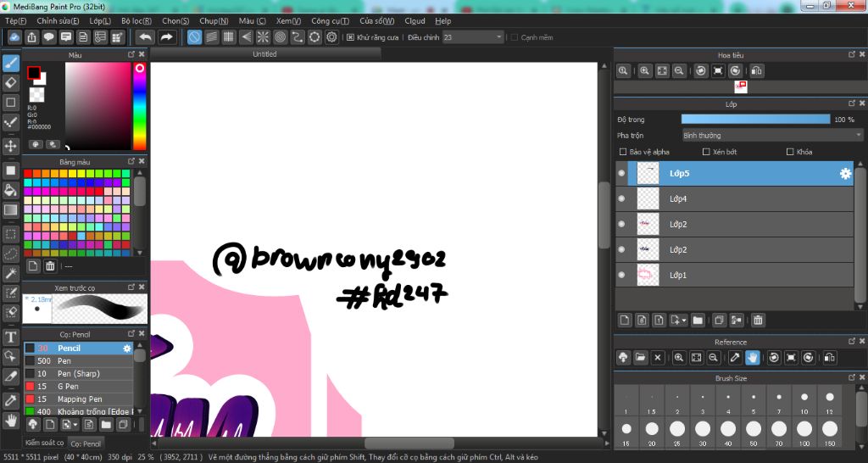The width and height of the screenshot is (868, 463).
Task: Enable concentric circle snap guide
Action: [x=280, y=37]
